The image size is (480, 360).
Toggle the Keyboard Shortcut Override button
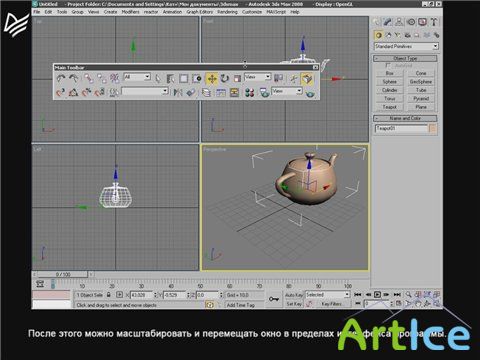[307, 79]
